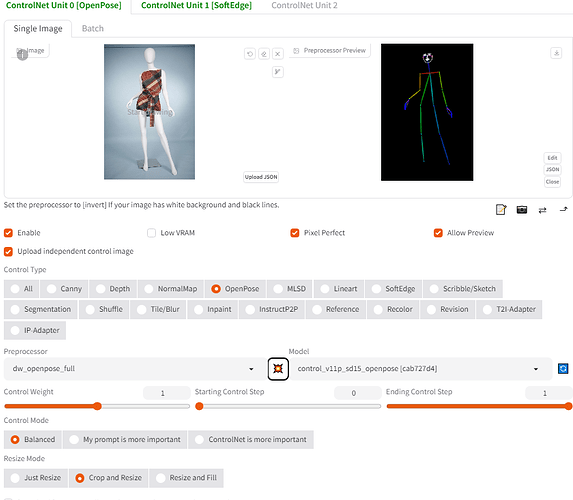Open the dw_openpose_full preprocessor dropdown
The image size is (573, 500).
(133, 369)
